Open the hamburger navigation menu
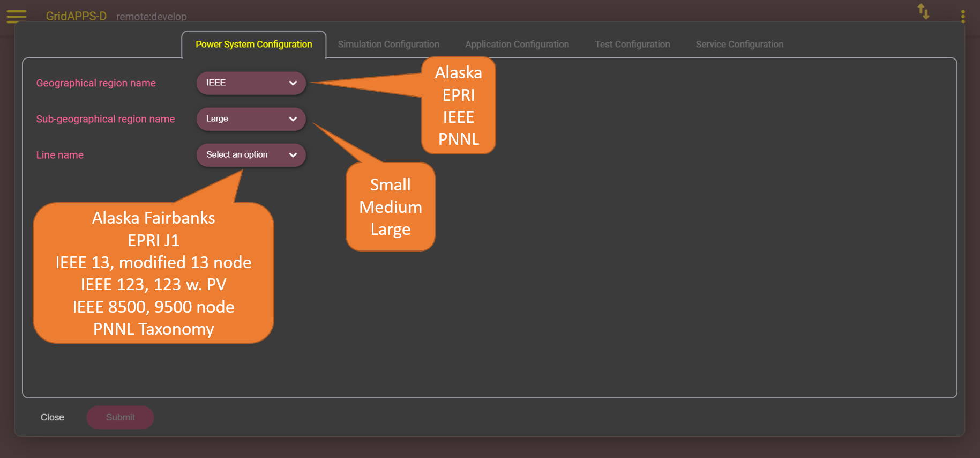This screenshot has height=458, width=980. (17, 16)
